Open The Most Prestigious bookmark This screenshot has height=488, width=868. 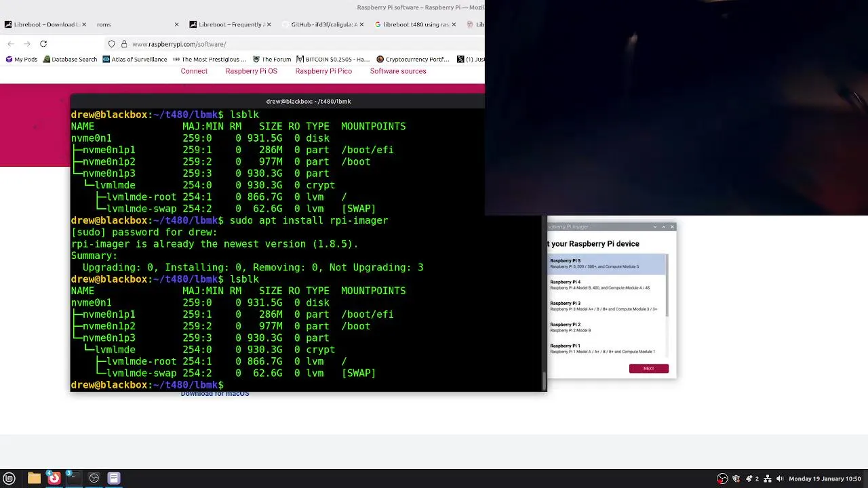click(x=210, y=60)
